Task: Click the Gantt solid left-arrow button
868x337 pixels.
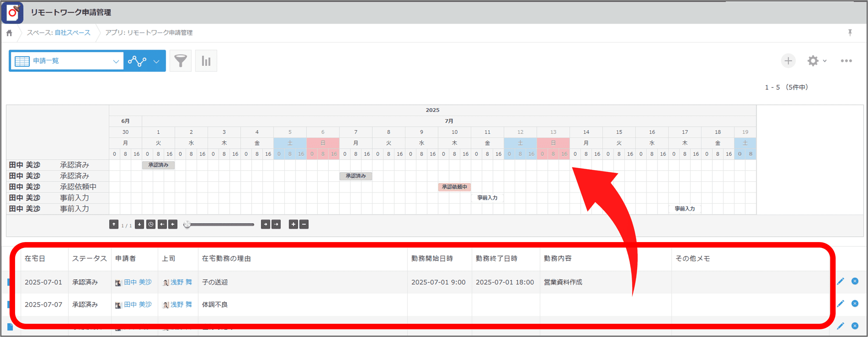Action: coord(173,225)
